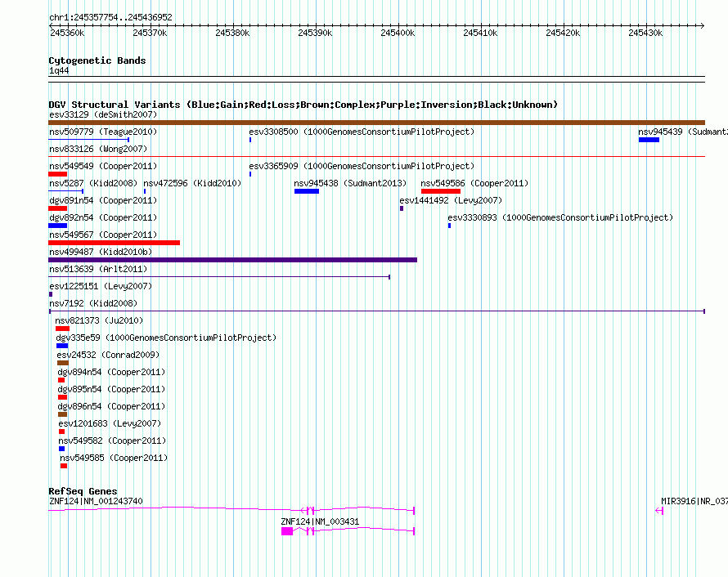Click the chr1:245357754..245436952 coordinate text
Screen dimensions: 728x577
(x=110, y=17)
